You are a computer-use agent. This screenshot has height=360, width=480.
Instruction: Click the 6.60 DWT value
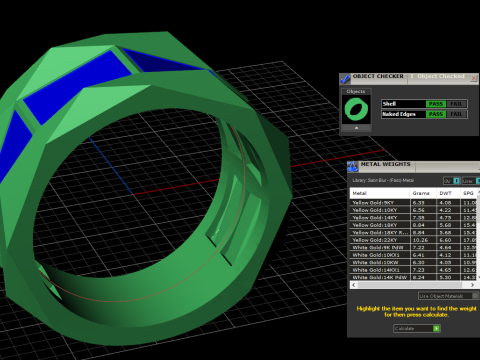(x=445, y=240)
